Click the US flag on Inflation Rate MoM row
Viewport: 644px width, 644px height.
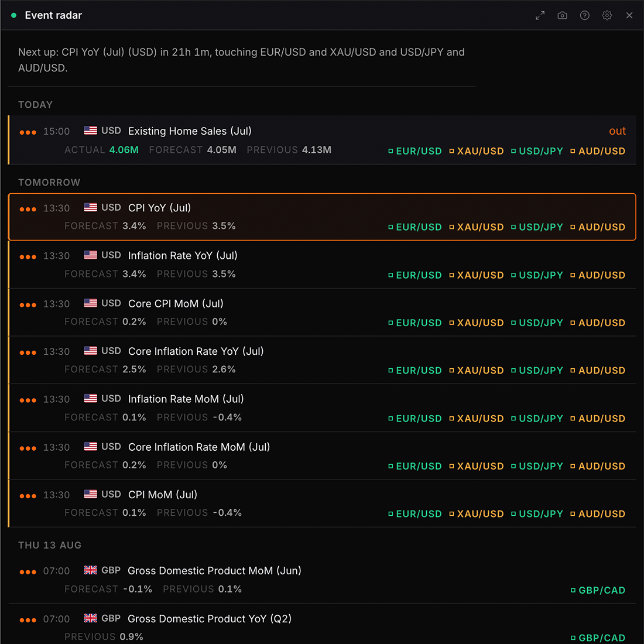coord(90,398)
